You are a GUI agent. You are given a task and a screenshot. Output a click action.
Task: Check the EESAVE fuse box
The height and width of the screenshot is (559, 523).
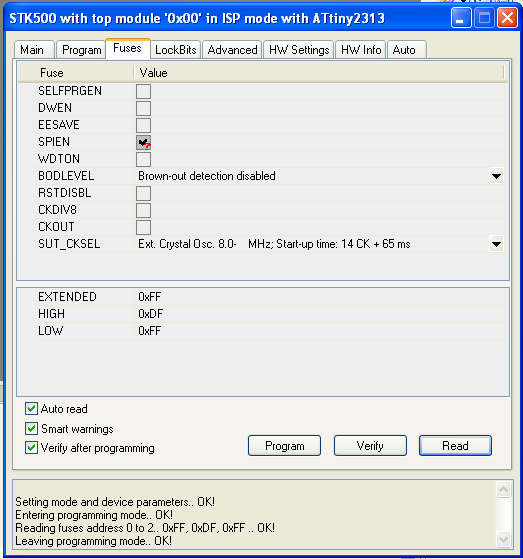[143, 125]
